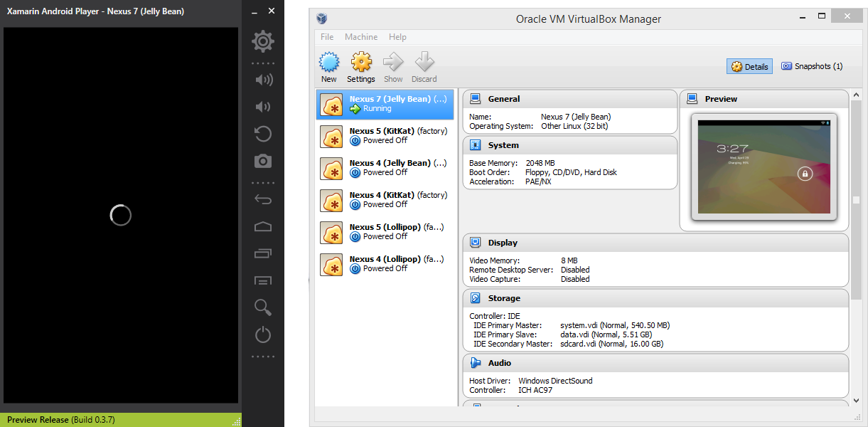Close the Xamarin Android Player window

point(272,11)
